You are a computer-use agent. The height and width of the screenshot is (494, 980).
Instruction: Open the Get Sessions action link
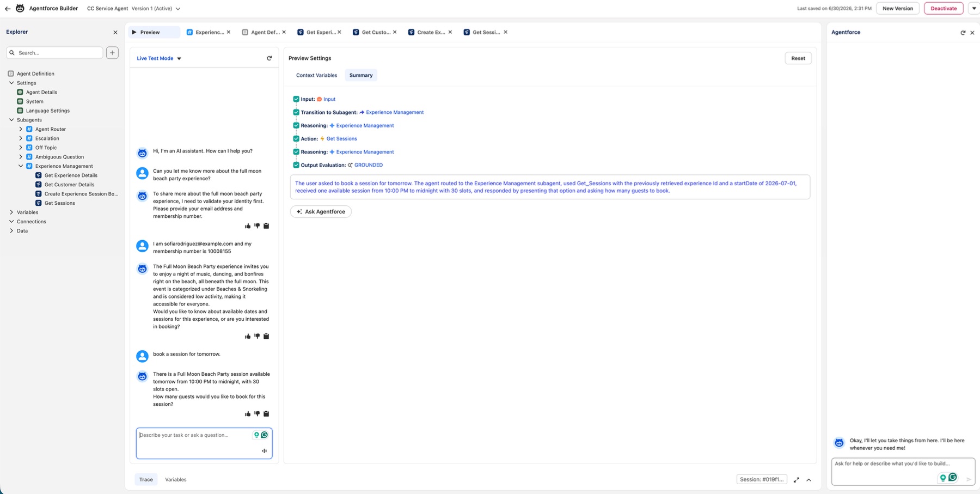(x=341, y=139)
